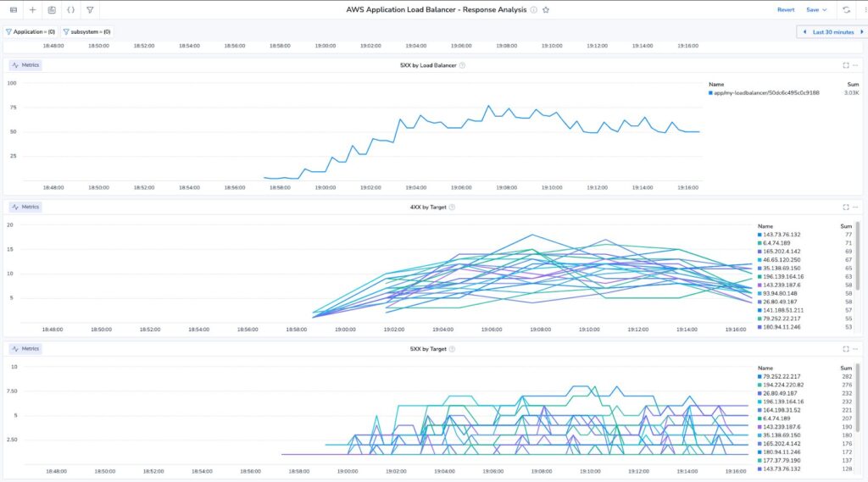Click 93.94.80.148 in 4XX by Target legend
The image size is (868, 482).
click(x=780, y=293)
